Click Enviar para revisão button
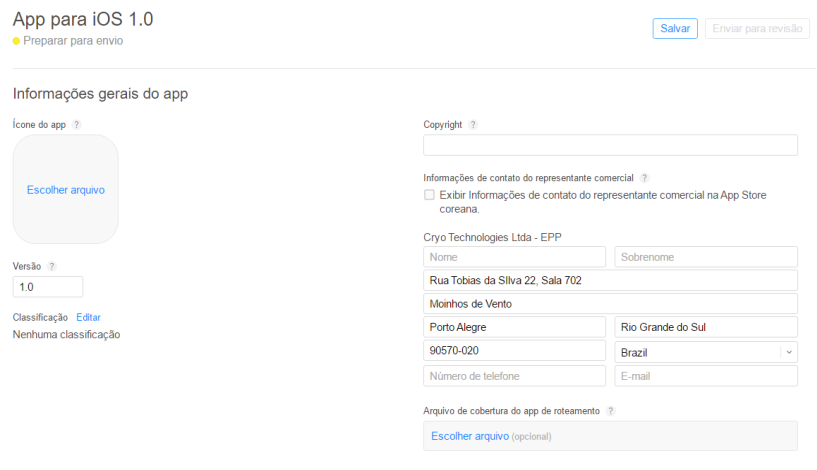The height and width of the screenshot is (470, 817). point(756,29)
